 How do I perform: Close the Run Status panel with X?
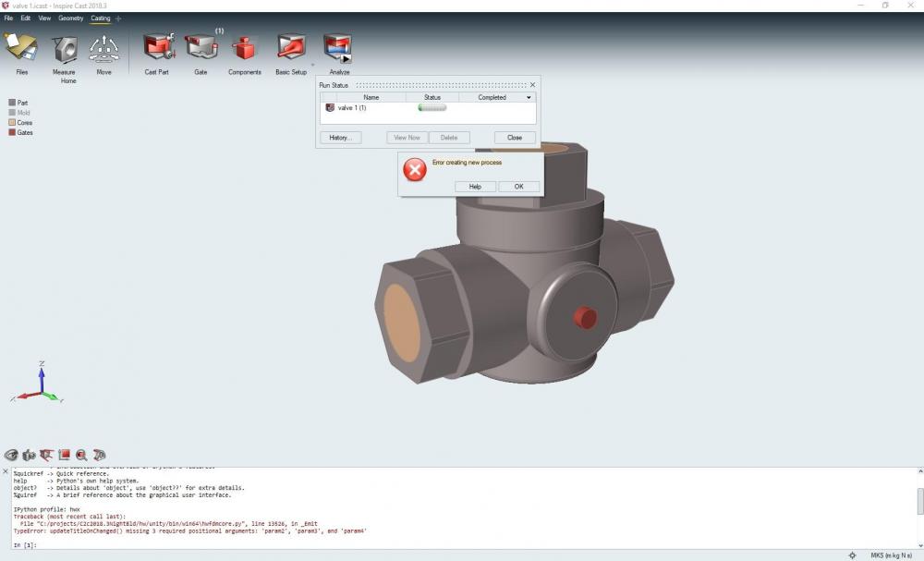(533, 85)
